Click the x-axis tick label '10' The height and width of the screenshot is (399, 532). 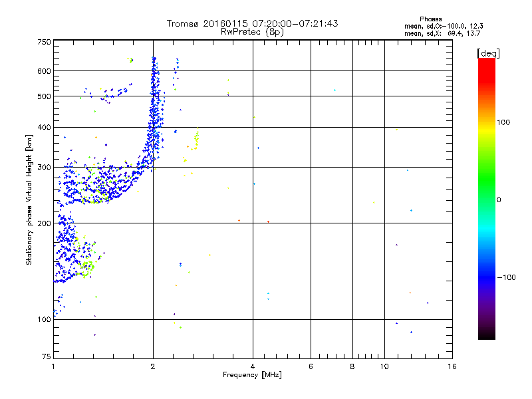384,366
